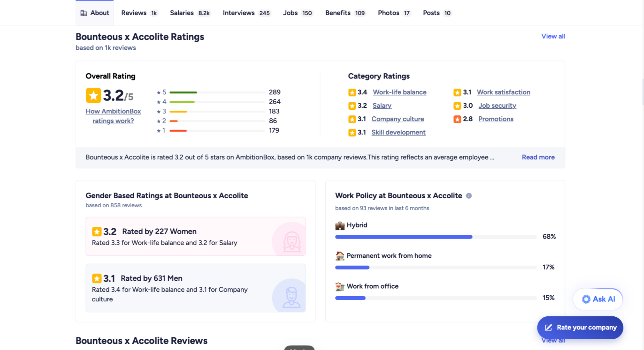644x350 pixels.
Task: Click the building icon on About tab
Action: 84,13
